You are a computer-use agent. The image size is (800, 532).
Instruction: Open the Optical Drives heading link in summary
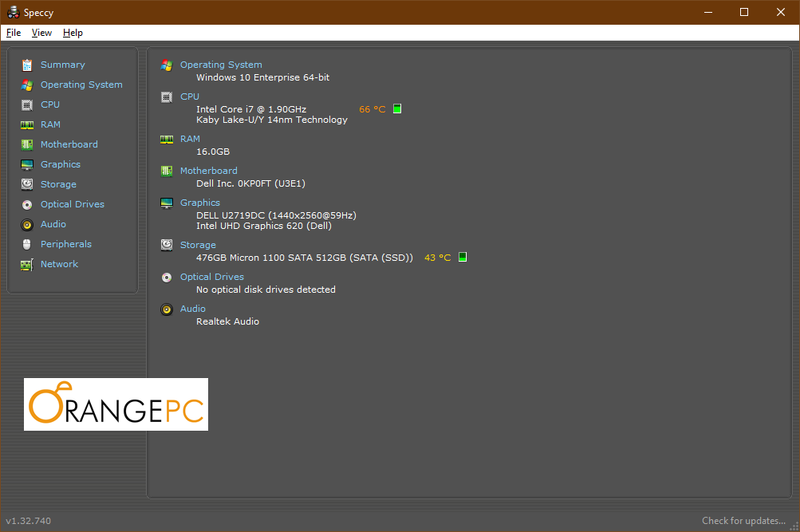point(211,277)
